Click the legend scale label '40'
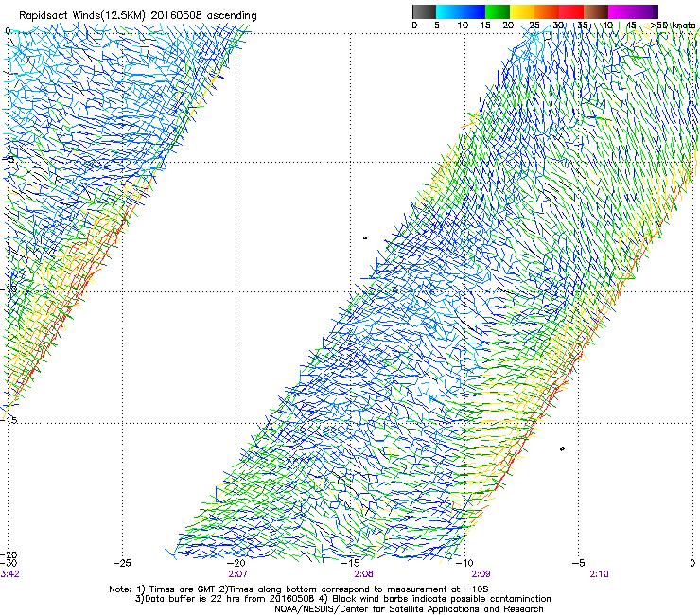 pos(607,25)
